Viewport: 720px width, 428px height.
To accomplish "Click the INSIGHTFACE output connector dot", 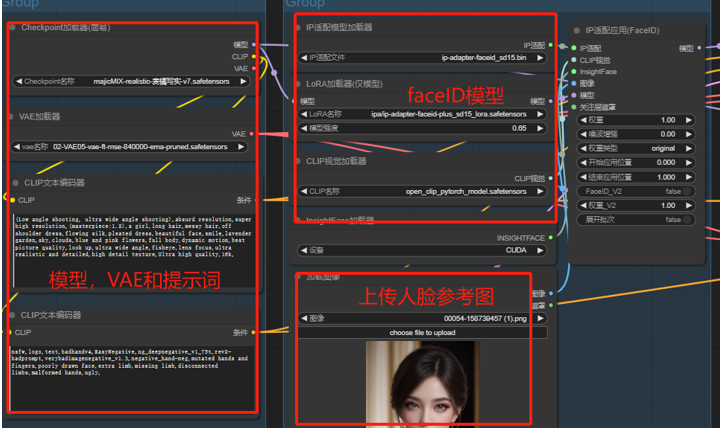I will [550, 238].
